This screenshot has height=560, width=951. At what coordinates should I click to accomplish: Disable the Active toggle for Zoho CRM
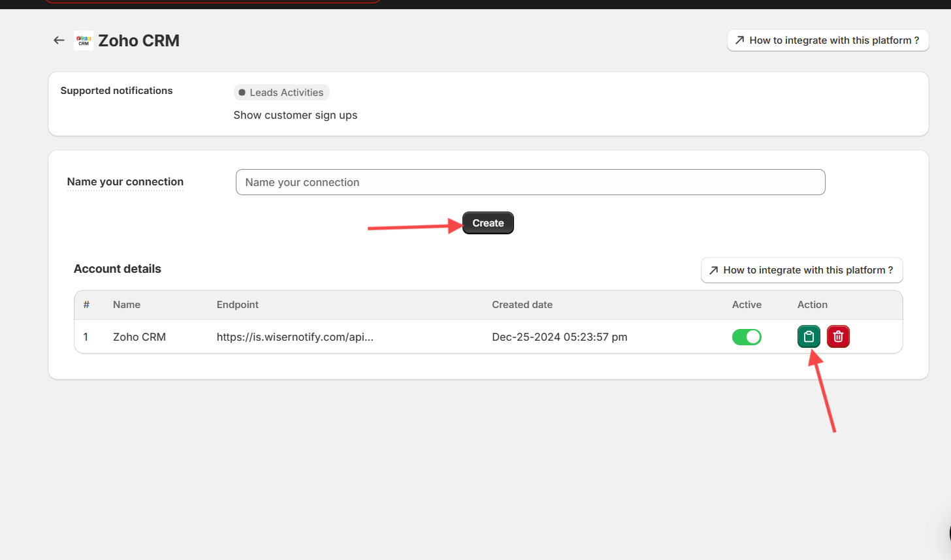tap(747, 337)
